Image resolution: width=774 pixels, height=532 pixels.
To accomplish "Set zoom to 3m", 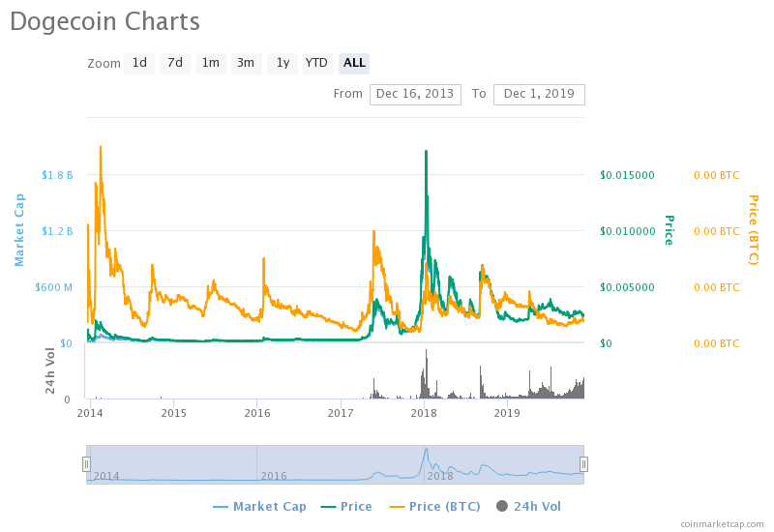I will [246, 63].
